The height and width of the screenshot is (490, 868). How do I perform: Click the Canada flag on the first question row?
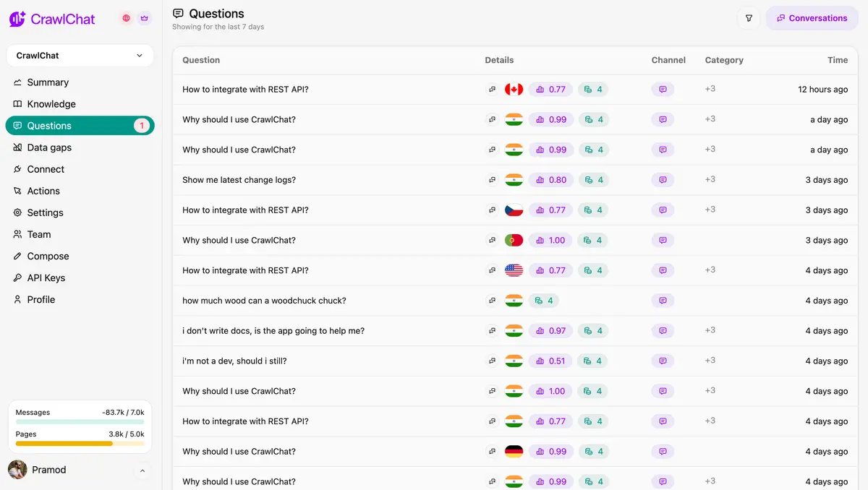514,89
